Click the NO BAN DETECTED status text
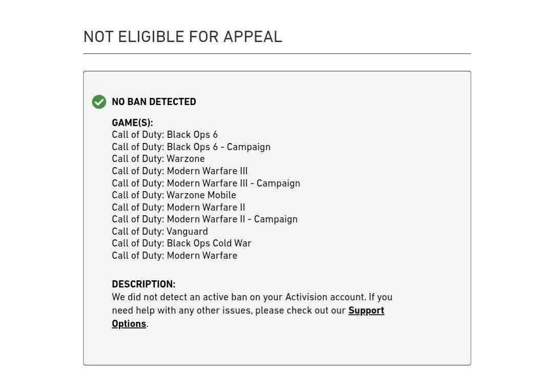This screenshot has height=392, width=553. [154, 102]
